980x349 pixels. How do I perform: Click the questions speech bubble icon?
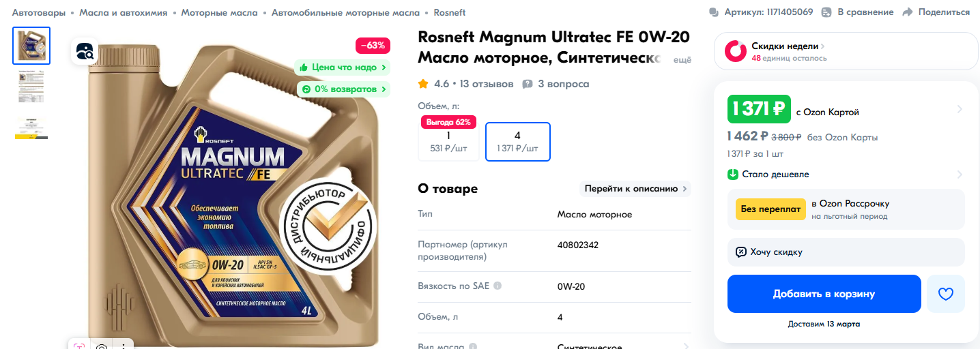528,85
